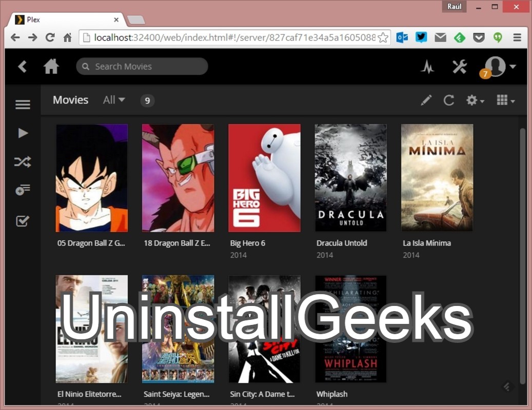
Task: Shuffle movies with the shuffle icon
Action: click(23, 162)
